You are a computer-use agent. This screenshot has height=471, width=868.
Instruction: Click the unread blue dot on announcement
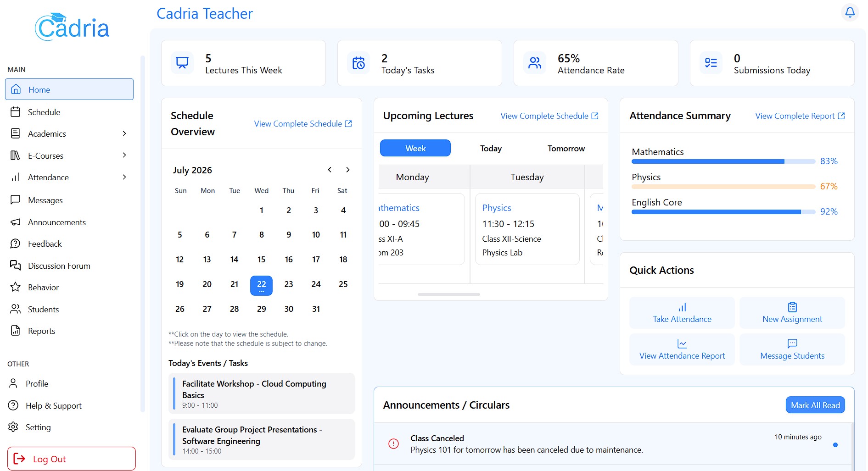(835, 445)
